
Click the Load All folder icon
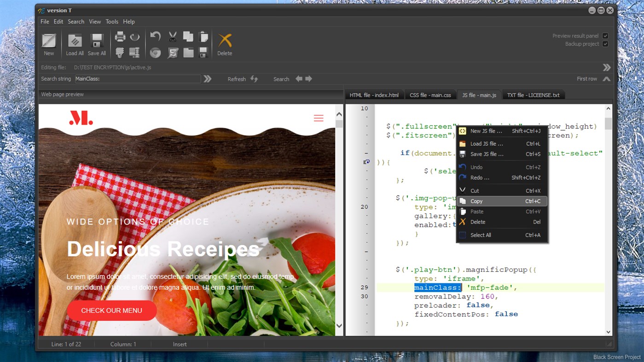75,41
